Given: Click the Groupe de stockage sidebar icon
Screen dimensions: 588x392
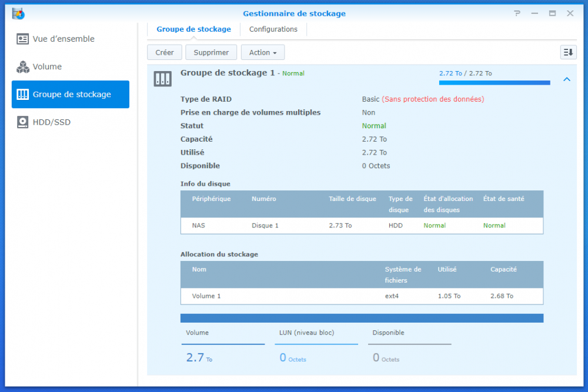Looking at the screenshot, I should [23, 95].
